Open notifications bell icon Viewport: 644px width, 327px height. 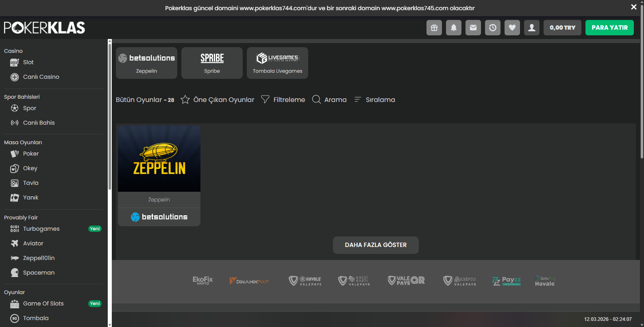454,28
